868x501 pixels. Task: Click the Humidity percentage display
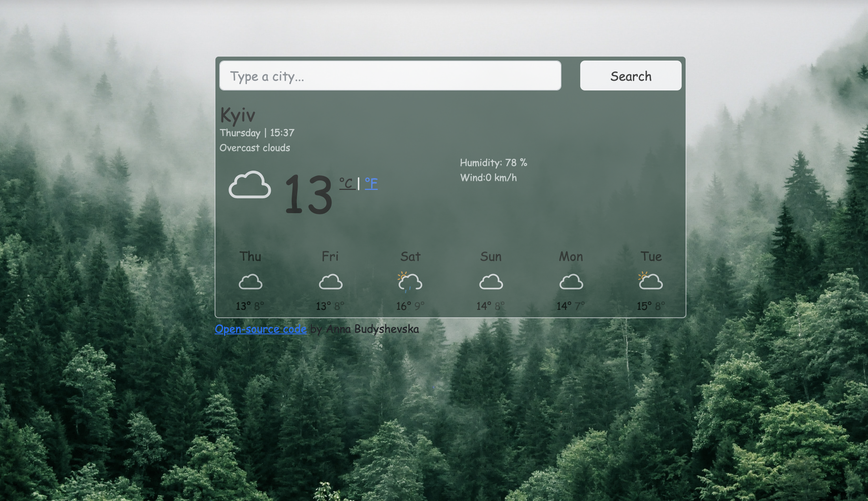(494, 162)
